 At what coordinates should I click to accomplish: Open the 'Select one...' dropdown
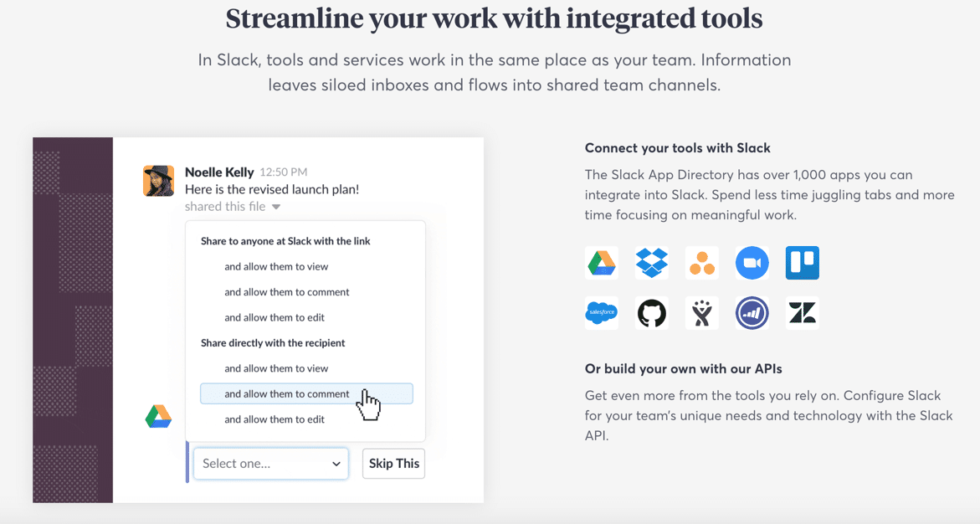[270, 463]
